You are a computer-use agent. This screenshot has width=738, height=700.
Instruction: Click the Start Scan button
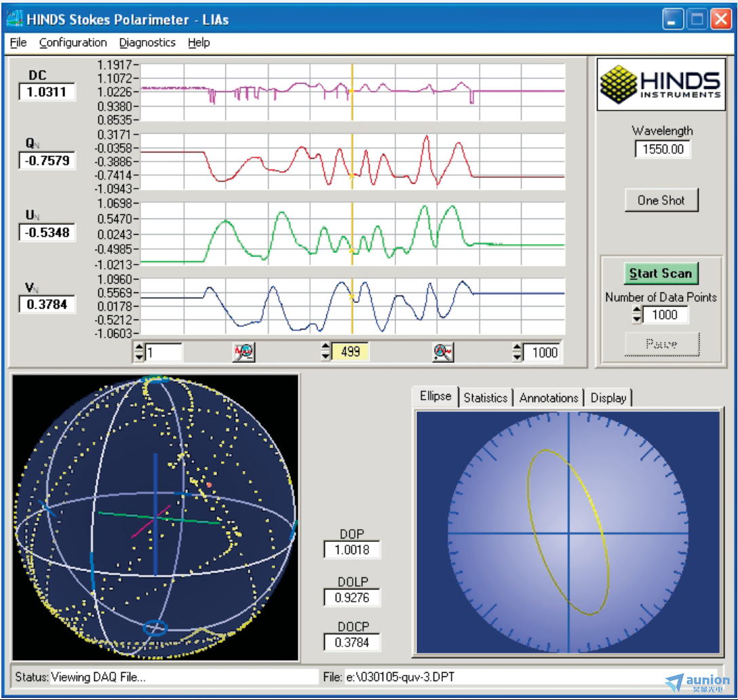(661, 273)
